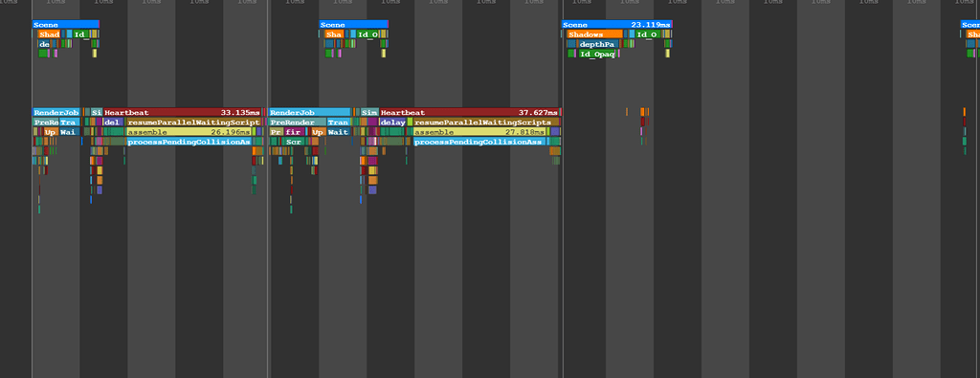Select the delay bar under Heartbeat 37.627ms
The width and height of the screenshot is (980, 378).
(393, 122)
